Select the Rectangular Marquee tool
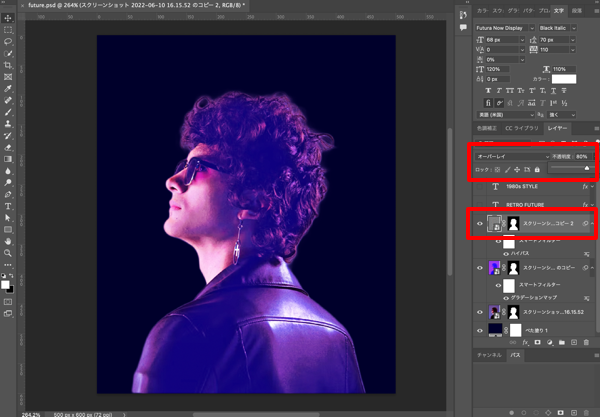Image resolution: width=600 pixels, height=417 pixels. (x=8, y=30)
